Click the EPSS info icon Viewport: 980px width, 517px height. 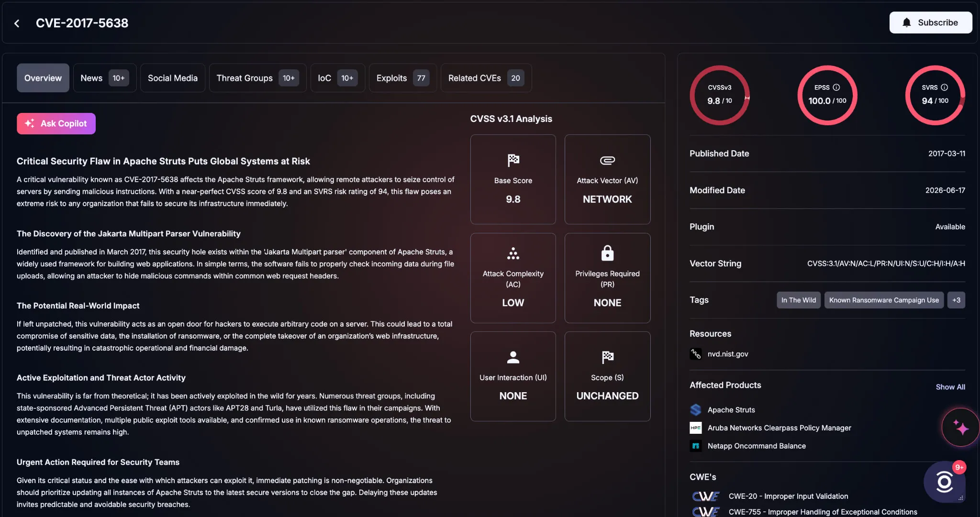836,88
